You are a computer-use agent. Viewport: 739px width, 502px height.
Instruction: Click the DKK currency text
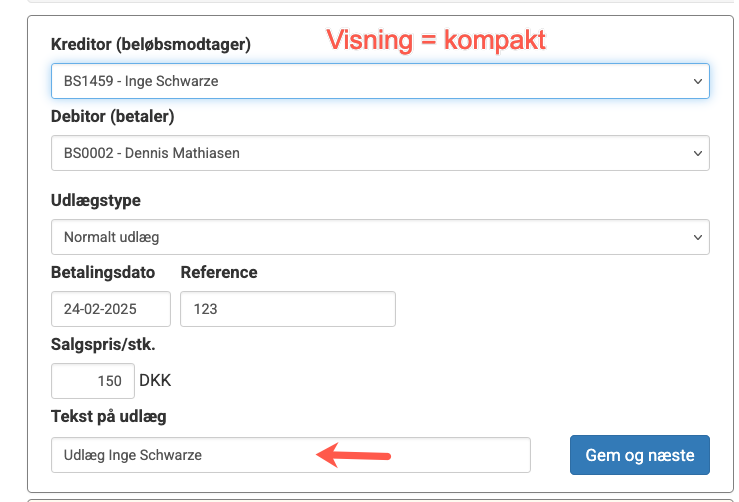(x=155, y=380)
